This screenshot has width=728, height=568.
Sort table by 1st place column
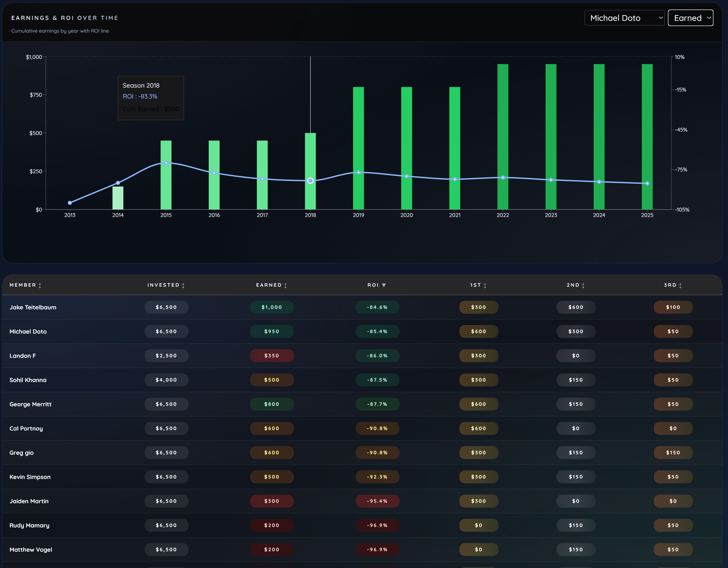point(478,285)
